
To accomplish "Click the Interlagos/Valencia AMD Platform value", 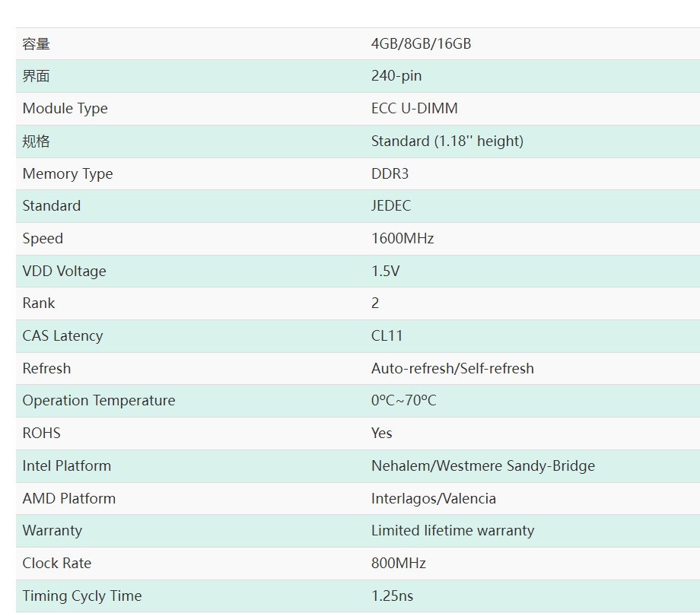I will pyautogui.click(x=434, y=498).
